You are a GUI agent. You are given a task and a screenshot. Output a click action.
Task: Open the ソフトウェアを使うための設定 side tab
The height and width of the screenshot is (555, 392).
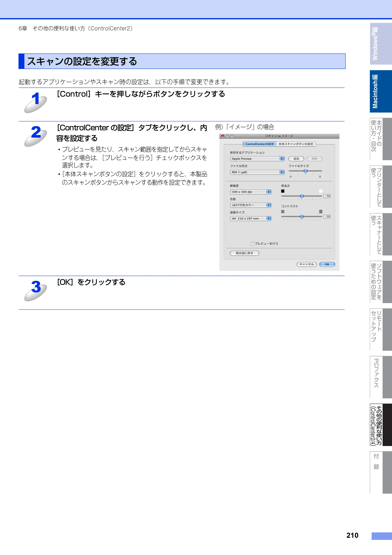pyautogui.click(x=381, y=282)
